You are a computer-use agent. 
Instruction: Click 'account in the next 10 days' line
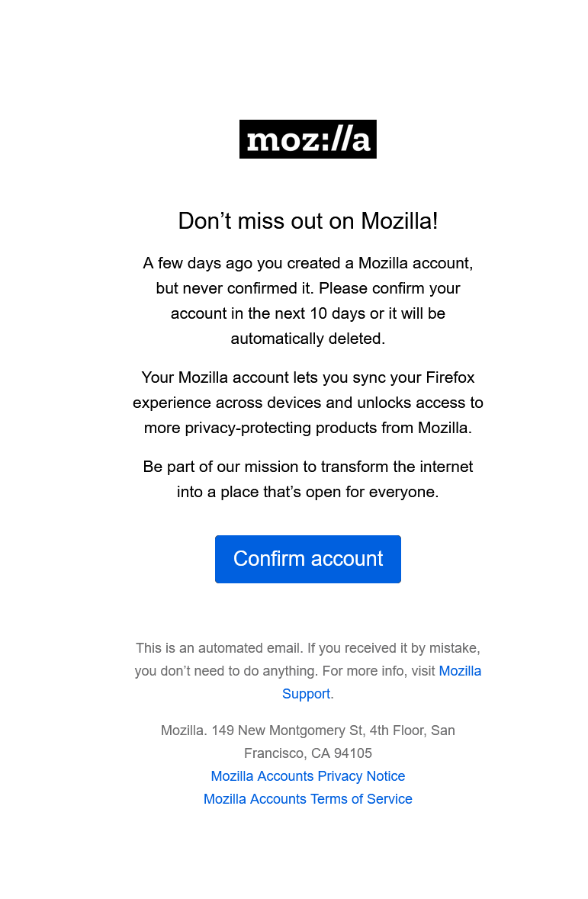click(307, 313)
